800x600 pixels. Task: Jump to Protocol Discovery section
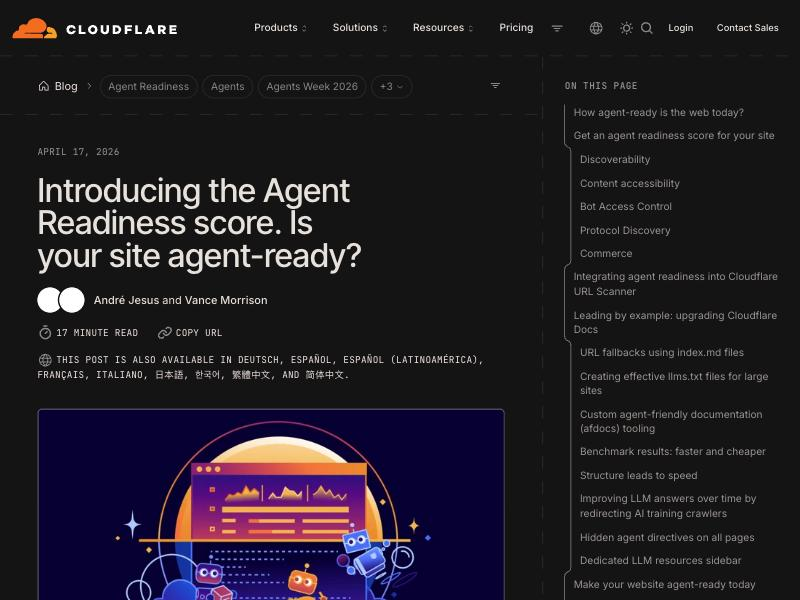625,230
